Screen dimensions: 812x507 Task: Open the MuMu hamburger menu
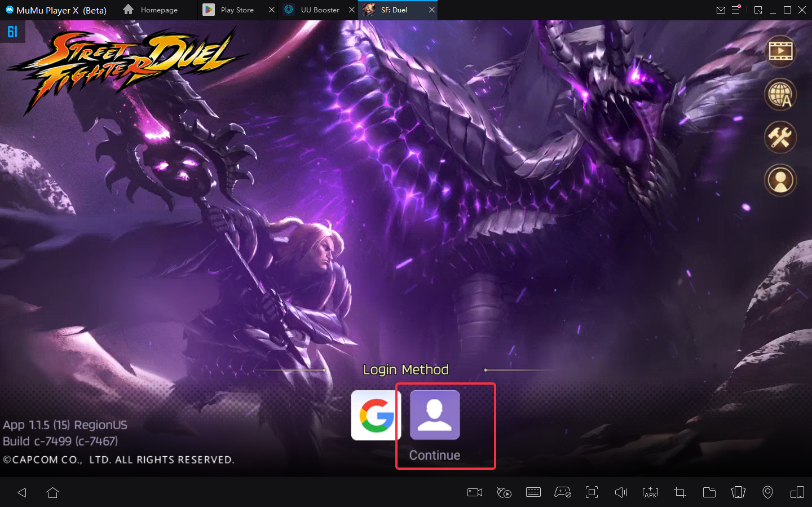pos(736,10)
